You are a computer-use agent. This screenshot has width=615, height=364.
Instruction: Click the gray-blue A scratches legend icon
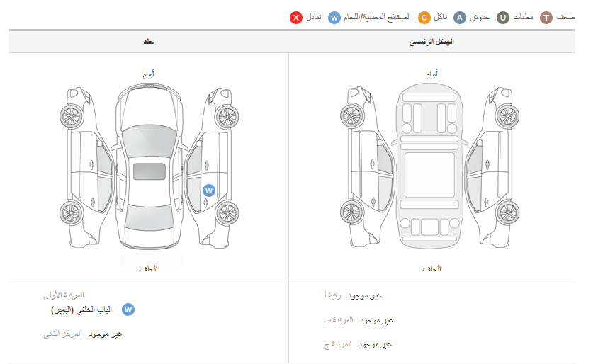[x=460, y=17]
